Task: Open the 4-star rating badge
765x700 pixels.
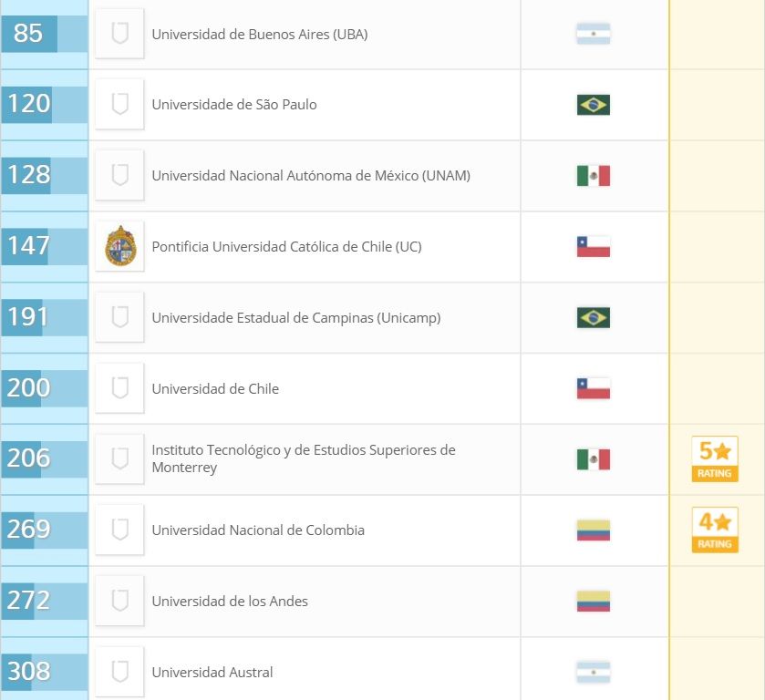Action: coord(714,530)
